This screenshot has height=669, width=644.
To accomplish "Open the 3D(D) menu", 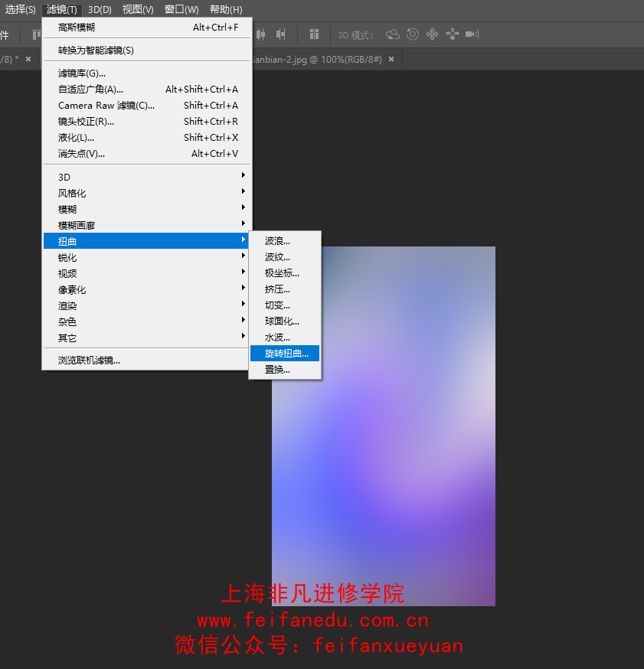I will coord(100,9).
